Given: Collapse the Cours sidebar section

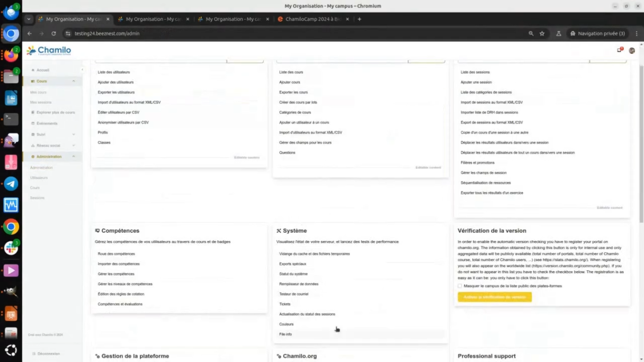Looking at the screenshot, I should 74,81.
